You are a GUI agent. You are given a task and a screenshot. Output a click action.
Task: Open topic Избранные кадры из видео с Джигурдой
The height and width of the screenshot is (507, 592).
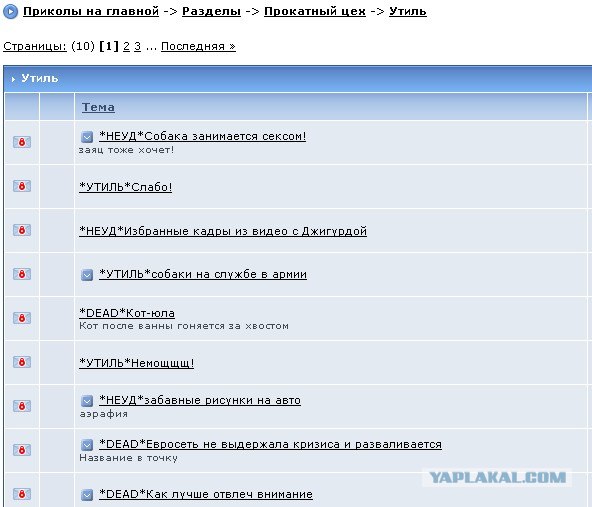pos(223,231)
